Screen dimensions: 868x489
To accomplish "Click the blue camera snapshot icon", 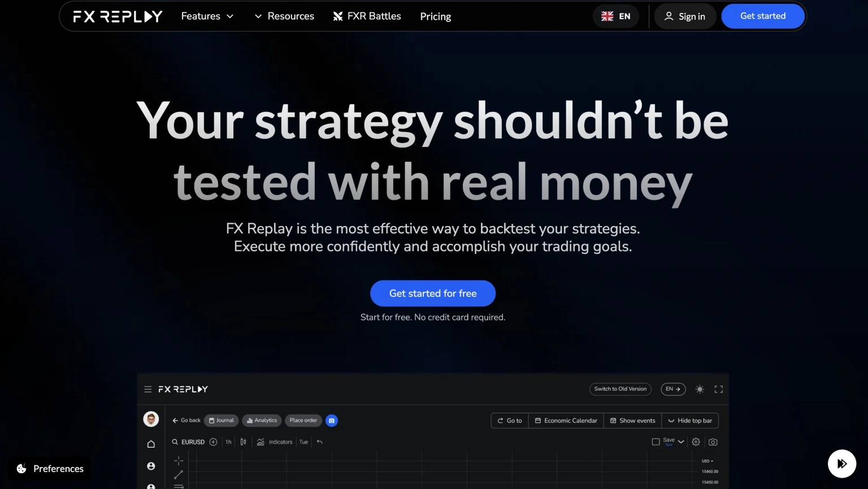I will [x=332, y=421].
